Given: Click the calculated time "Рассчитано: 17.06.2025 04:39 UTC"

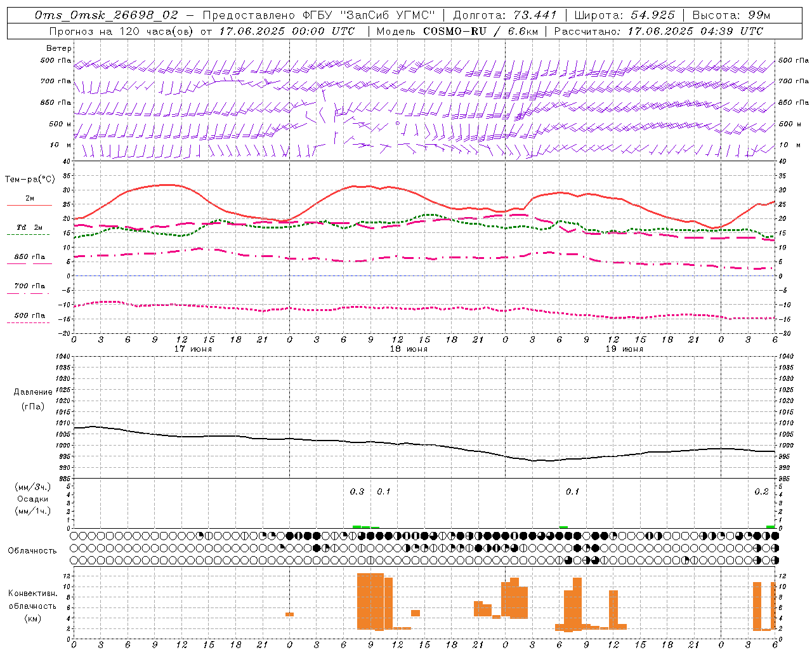Looking at the screenshot, I should [x=658, y=31].
